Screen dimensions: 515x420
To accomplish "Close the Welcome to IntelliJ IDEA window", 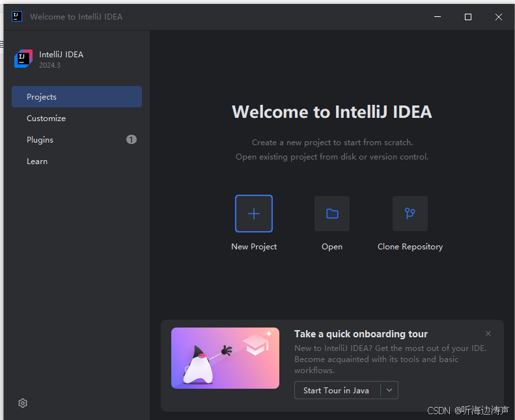I will click(x=499, y=17).
